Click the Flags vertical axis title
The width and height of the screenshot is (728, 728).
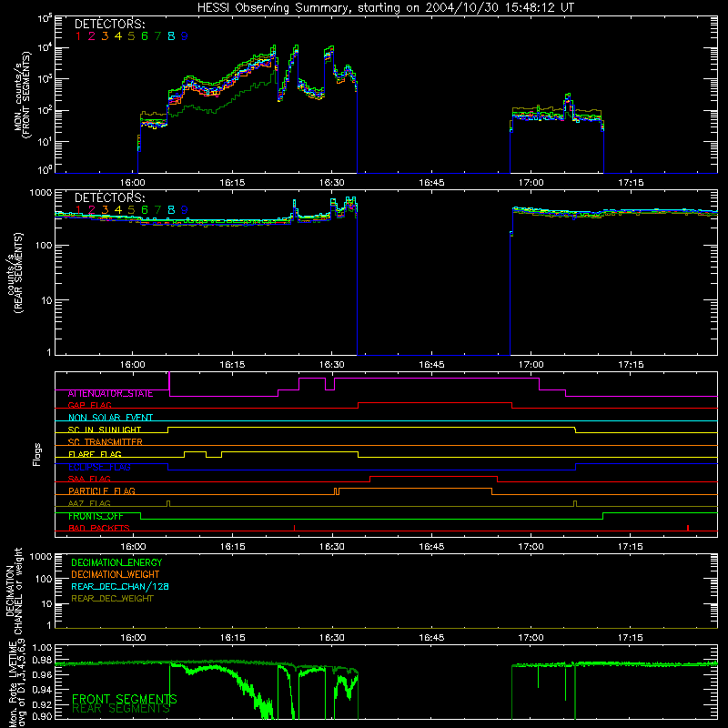pyautogui.click(x=37, y=454)
